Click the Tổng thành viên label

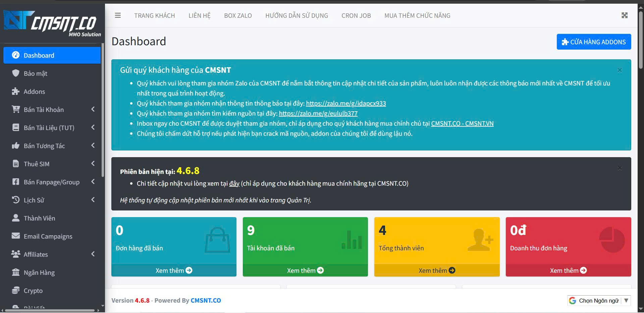pyautogui.click(x=401, y=248)
